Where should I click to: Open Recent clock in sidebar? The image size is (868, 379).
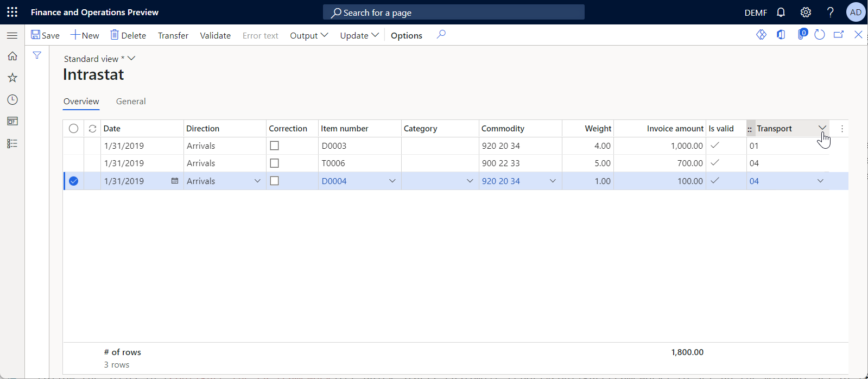click(x=12, y=99)
